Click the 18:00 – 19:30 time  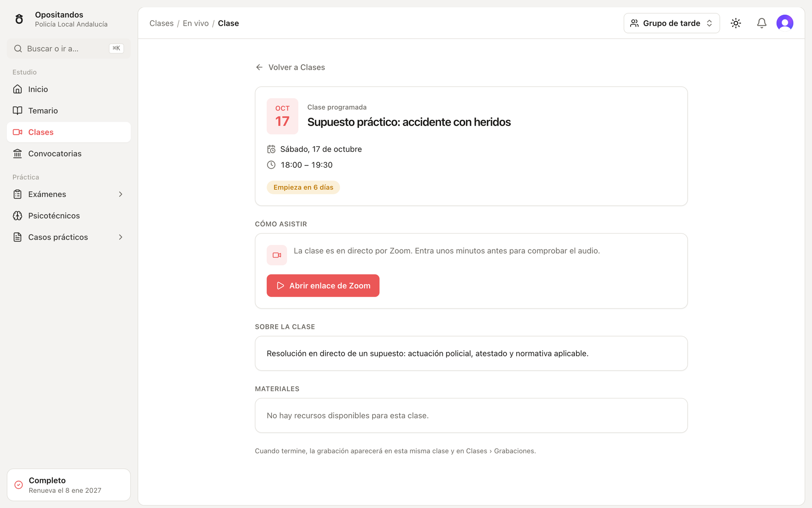[307, 165]
